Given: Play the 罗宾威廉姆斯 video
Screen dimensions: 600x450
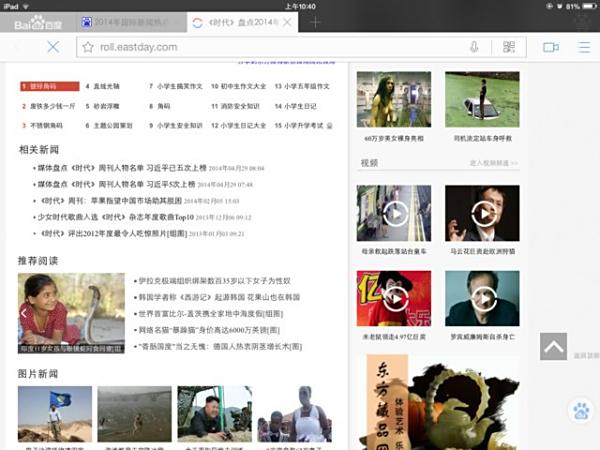Looking at the screenshot, I should point(483,298).
